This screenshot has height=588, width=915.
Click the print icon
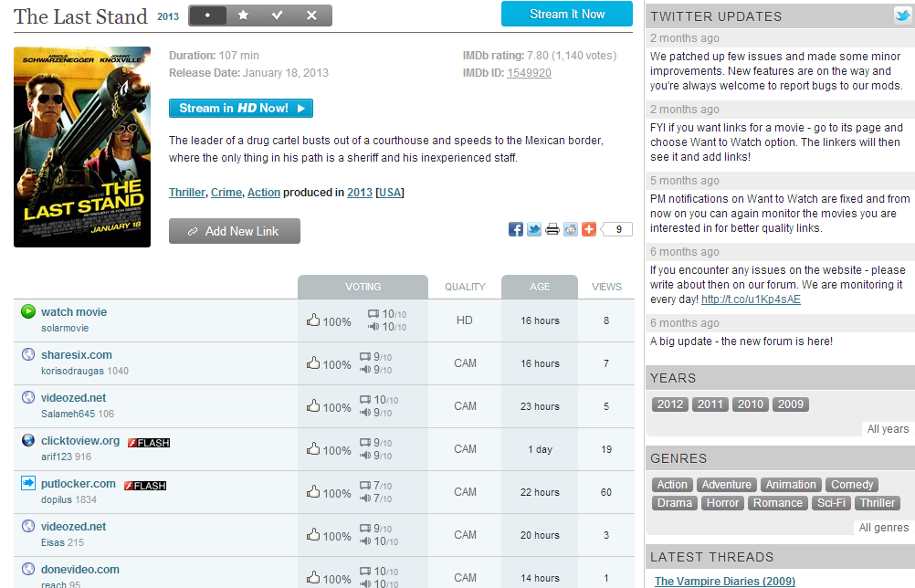click(552, 229)
